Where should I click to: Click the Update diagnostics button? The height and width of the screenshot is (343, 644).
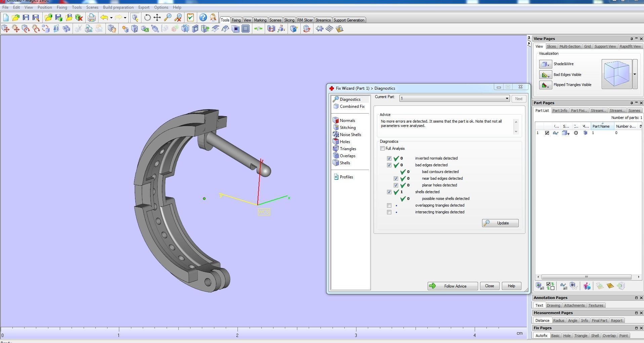pyautogui.click(x=500, y=223)
